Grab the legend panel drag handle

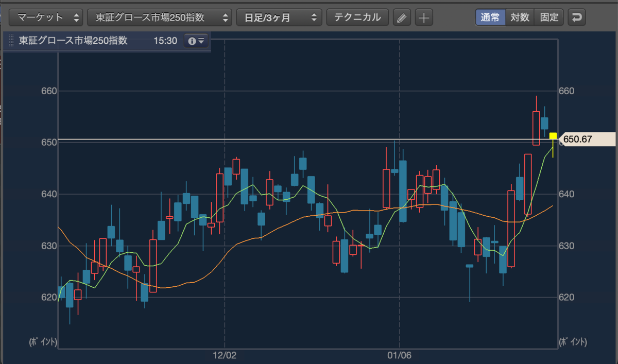pos(11,41)
